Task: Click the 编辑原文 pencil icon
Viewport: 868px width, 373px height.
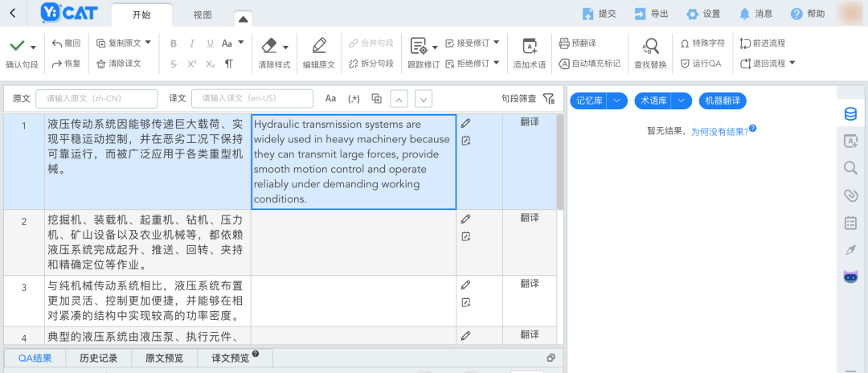Action: point(319,45)
